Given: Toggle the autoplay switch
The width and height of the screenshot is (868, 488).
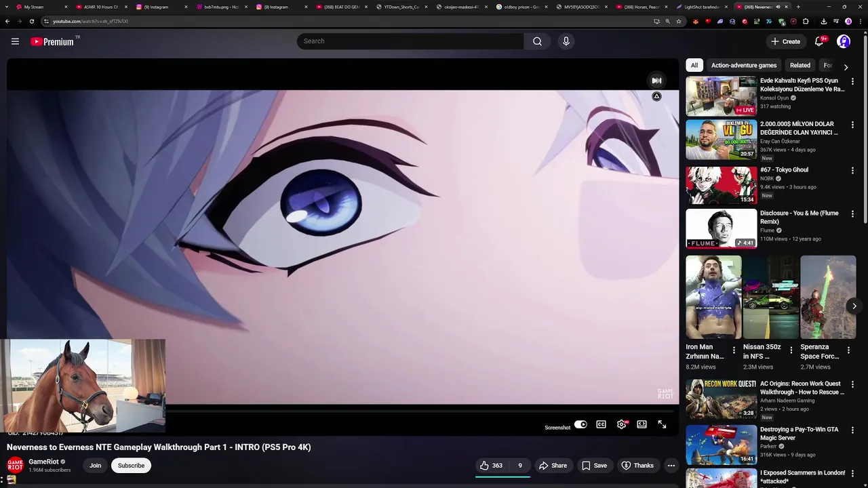Looking at the screenshot, I should 580,424.
